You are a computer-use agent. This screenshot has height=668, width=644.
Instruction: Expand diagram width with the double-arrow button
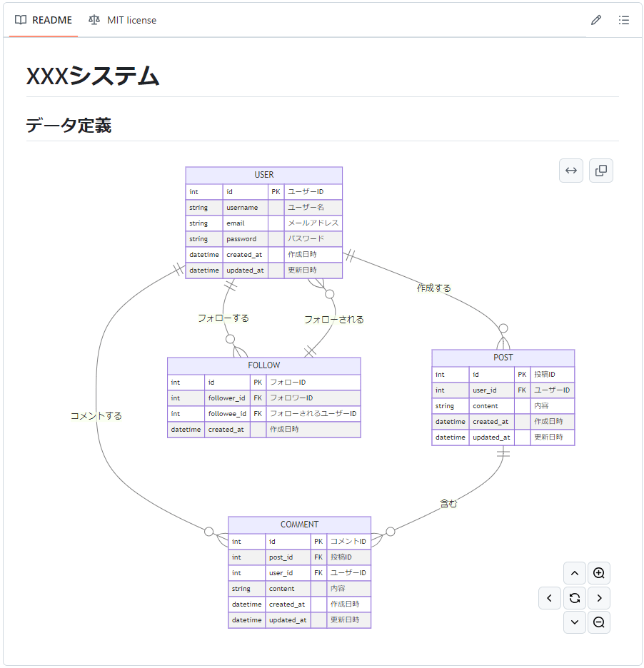pos(571,171)
